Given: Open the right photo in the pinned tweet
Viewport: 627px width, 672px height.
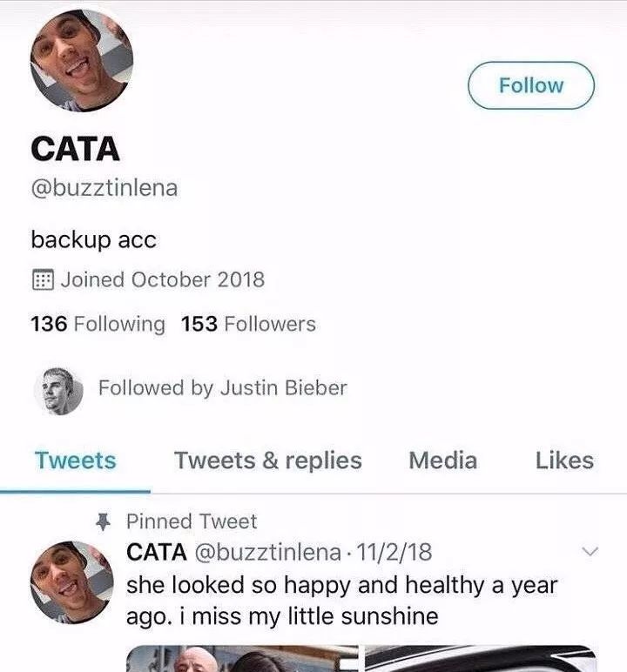Looking at the screenshot, I should click(x=480, y=659).
